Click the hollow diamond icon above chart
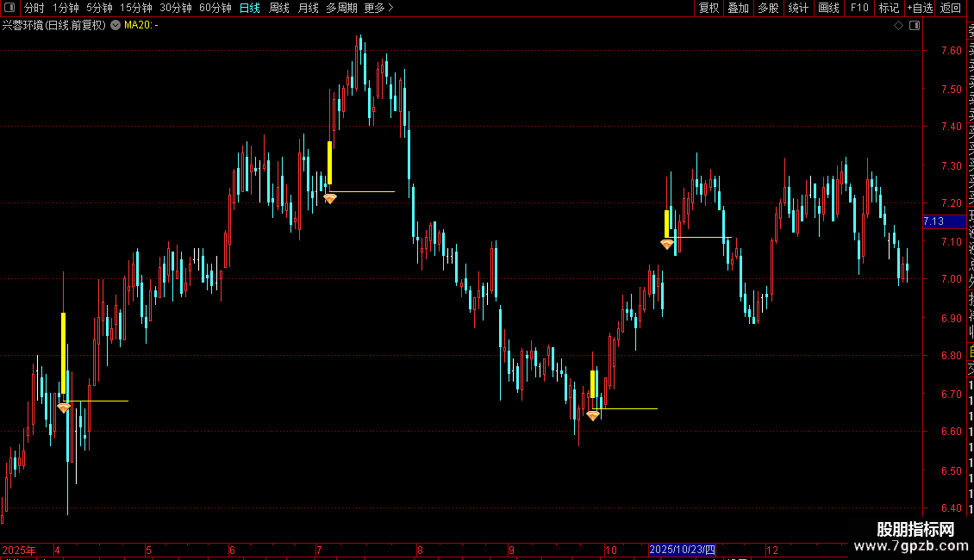Screen dimensions: 974x560 [898, 26]
